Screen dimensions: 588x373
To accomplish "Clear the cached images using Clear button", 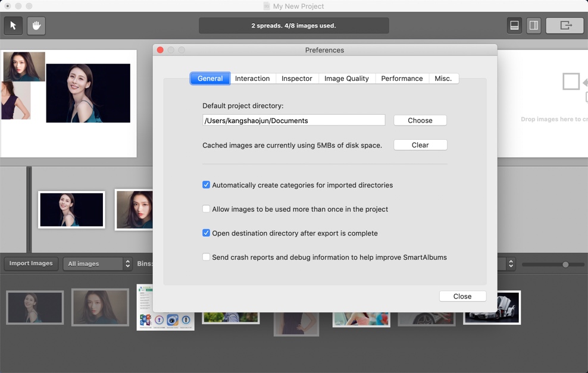I will click(420, 145).
